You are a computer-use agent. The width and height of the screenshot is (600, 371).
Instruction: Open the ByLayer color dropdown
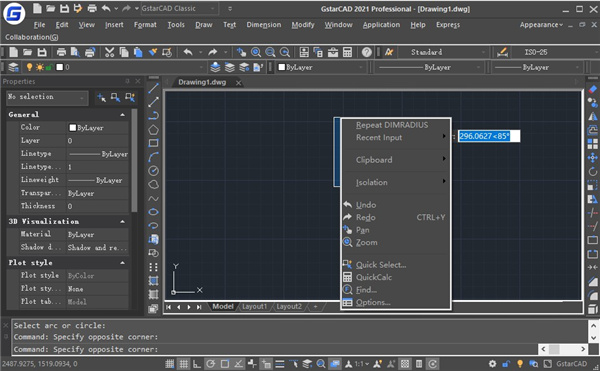pyautogui.click(x=321, y=67)
